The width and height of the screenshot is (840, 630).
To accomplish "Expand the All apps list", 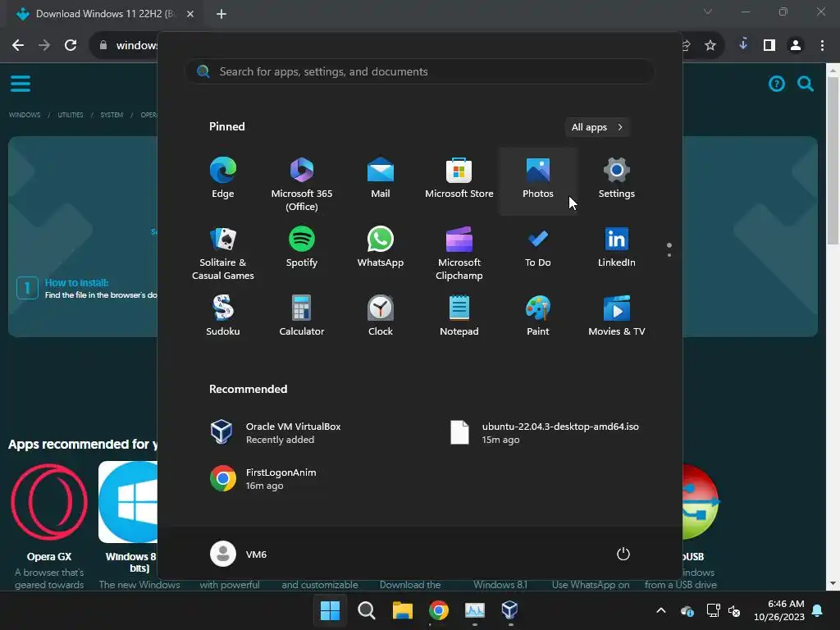I will pos(597,127).
